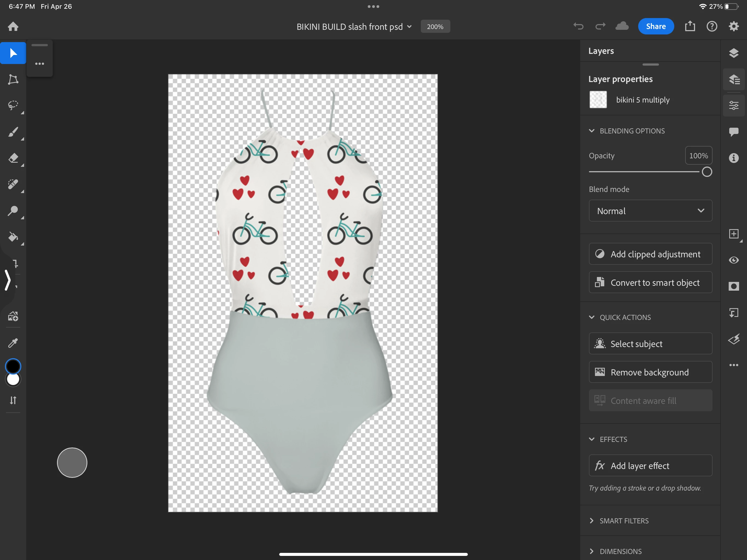Select the Clone stamp tool
The width and height of the screenshot is (747, 560).
click(x=13, y=211)
